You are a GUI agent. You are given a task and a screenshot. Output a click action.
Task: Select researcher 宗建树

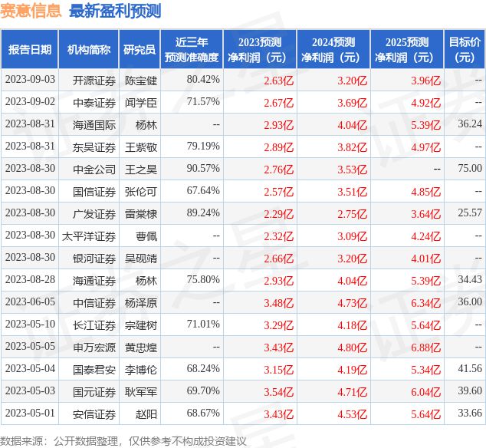point(141,325)
